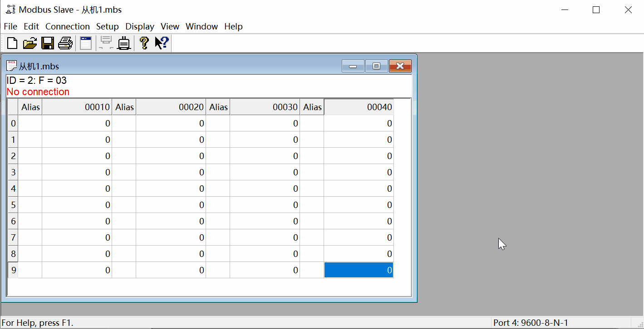The image size is (644, 329).
Task: Click the Modbus Slave app icon in title bar
Action: click(x=10, y=10)
